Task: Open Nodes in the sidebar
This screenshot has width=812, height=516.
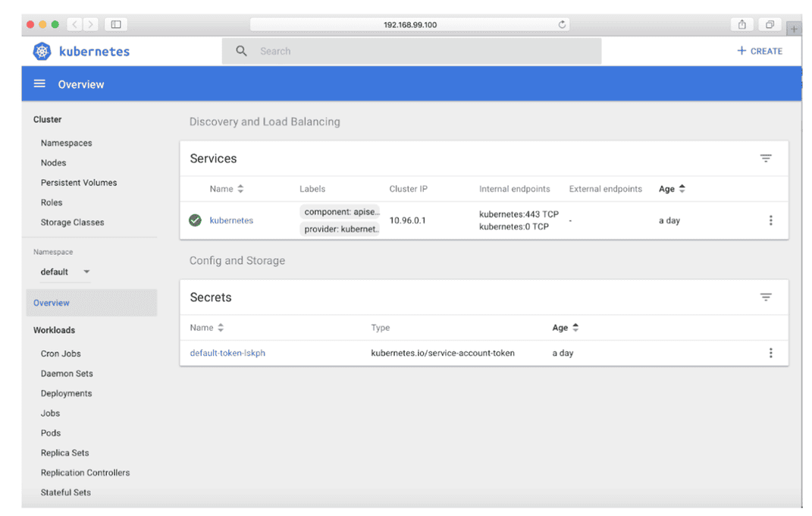Action: pyautogui.click(x=53, y=162)
